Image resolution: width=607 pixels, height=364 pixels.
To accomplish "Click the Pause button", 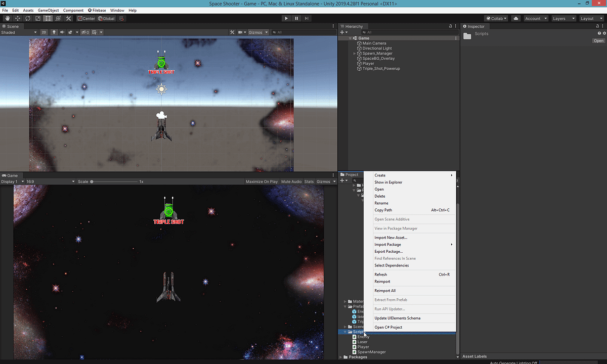I will (x=296, y=18).
